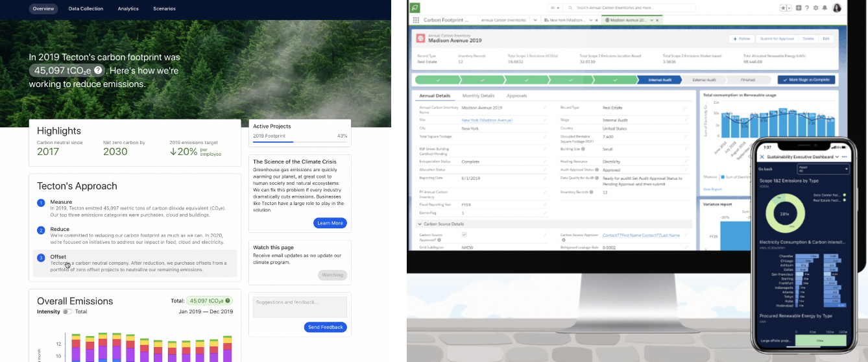Open the help question mark icon
This screenshot has height=362, width=868.
click(x=807, y=8)
